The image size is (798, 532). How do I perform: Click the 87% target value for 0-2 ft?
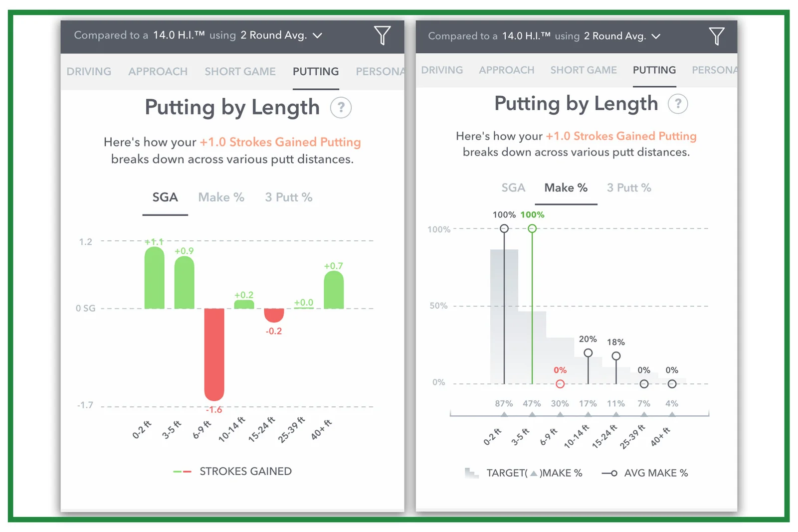pyautogui.click(x=504, y=403)
